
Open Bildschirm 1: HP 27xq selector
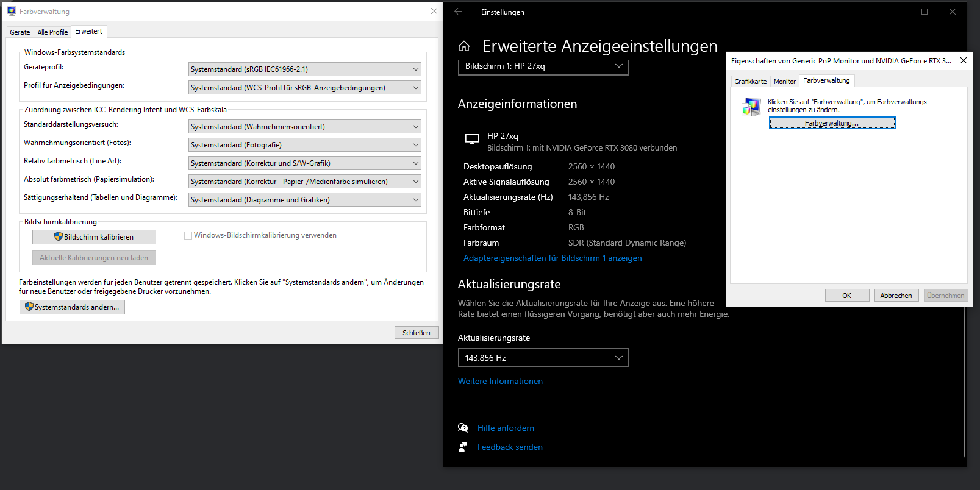[x=543, y=66]
